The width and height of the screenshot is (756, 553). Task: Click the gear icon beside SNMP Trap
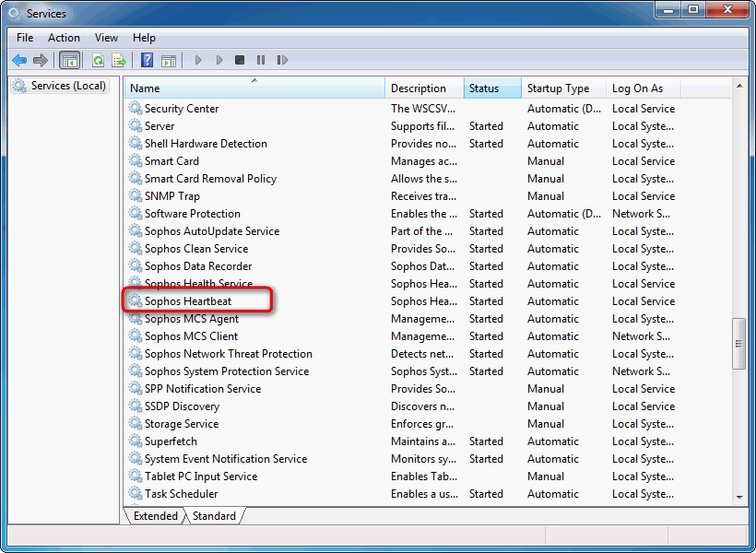[x=136, y=195]
